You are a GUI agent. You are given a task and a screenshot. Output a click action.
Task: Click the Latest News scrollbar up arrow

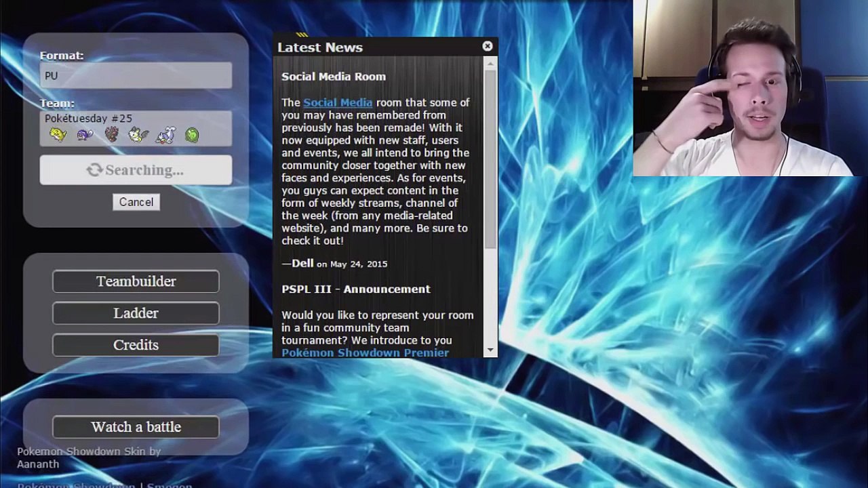click(491, 62)
